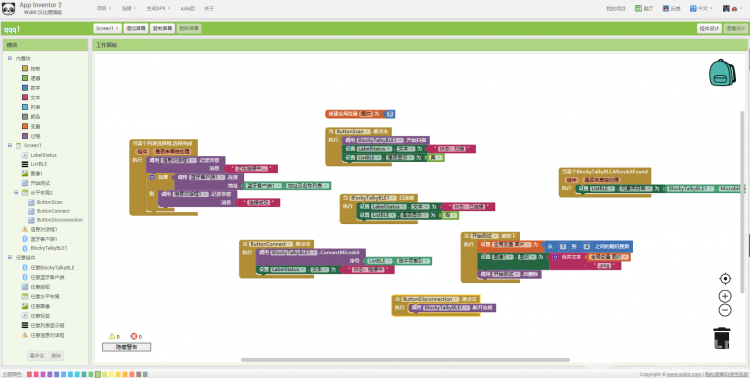Click the 删除 delete button below the tree
Screen dimensions: 750x378
pyautogui.click(x=56, y=356)
